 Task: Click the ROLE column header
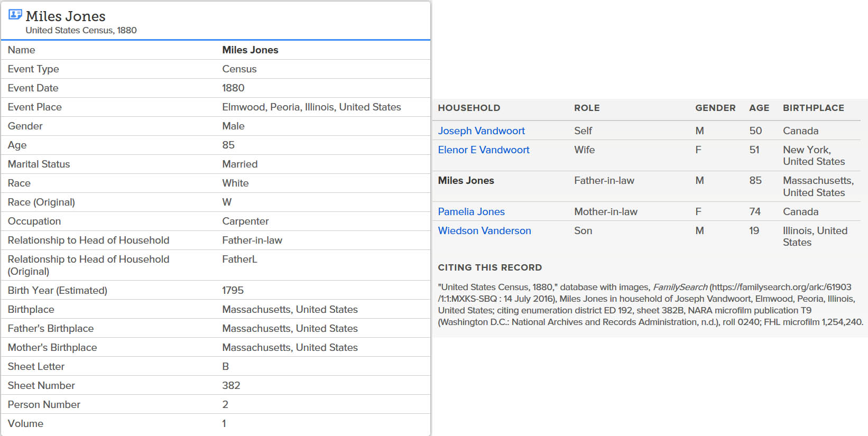click(x=587, y=108)
